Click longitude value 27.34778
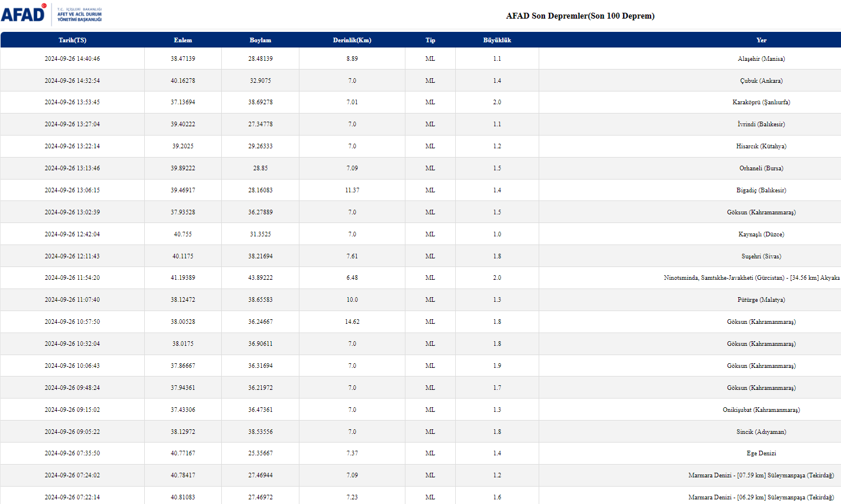Screen dimensions: 841x504 [261, 124]
